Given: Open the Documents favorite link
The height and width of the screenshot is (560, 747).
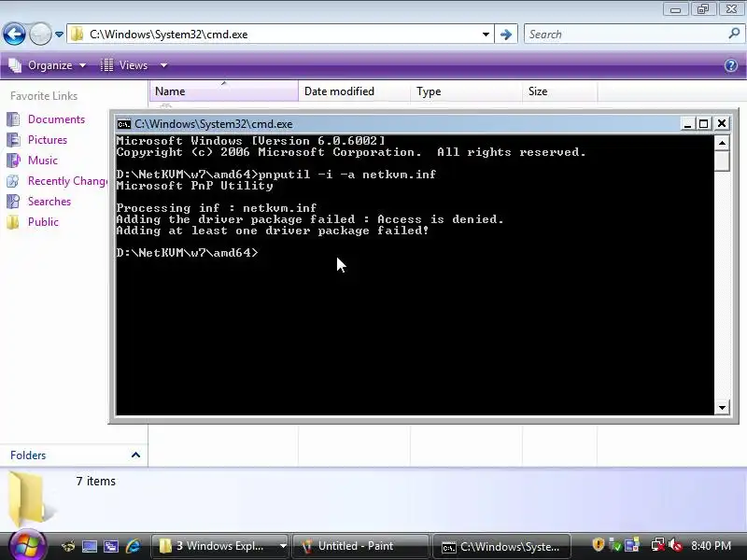Looking at the screenshot, I should [56, 119].
